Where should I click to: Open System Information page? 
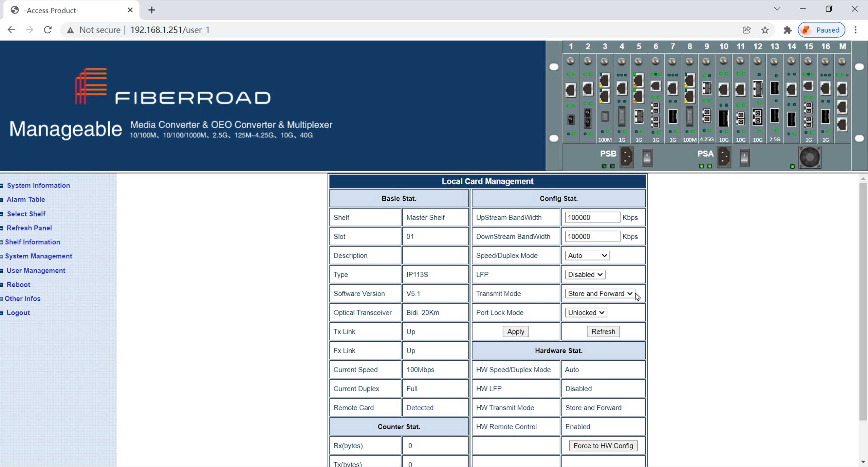click(38, 185)
